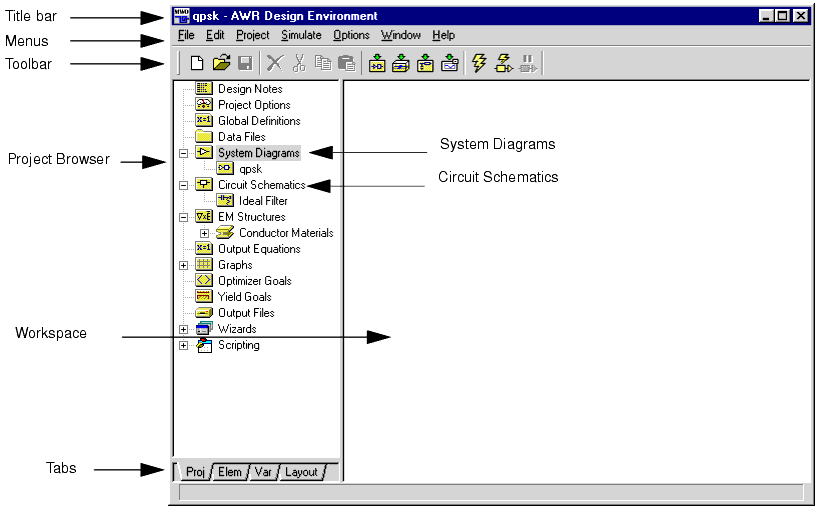Click the Save floppy disk icon
The height and width of the screenshot is (525, 818).
point(245,63)
